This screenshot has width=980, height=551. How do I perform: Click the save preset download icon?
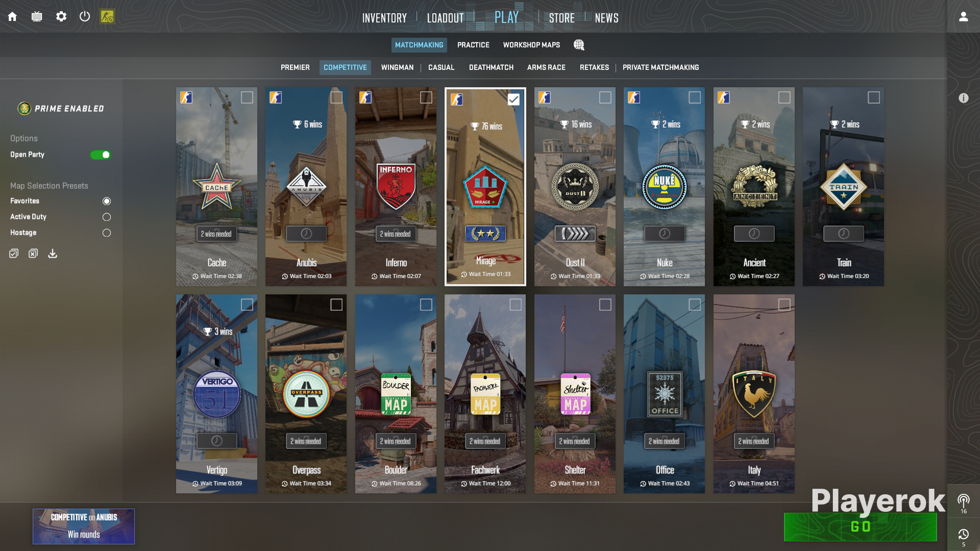point(52,253)
